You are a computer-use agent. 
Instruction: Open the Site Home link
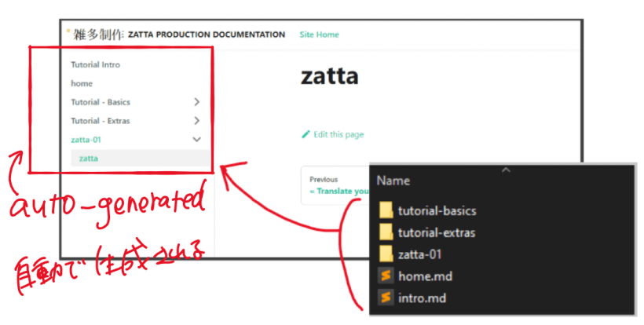[x=320, y=35]
